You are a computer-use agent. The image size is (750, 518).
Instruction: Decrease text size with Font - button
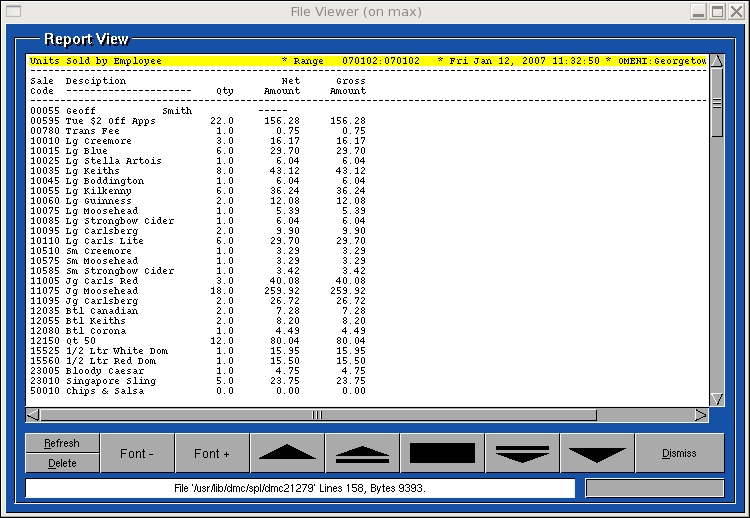pyautogui.click(x=137, y=453)
